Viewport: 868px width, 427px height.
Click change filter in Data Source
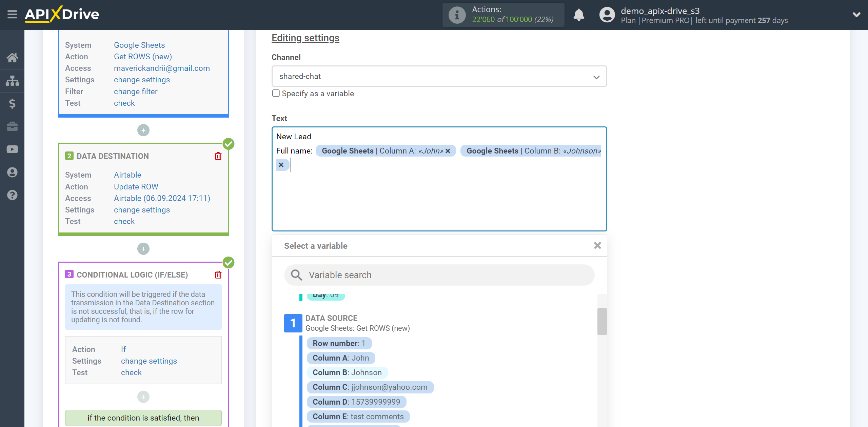136,91
